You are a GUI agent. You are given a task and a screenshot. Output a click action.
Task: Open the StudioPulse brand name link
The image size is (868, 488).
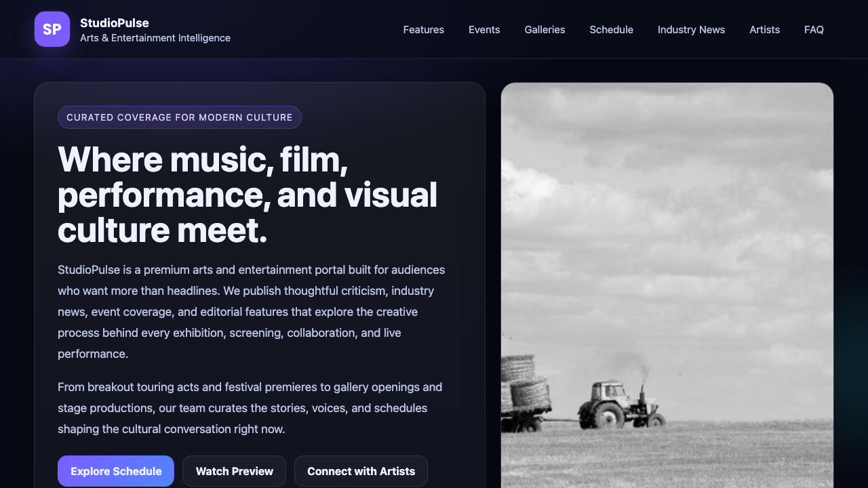[114, 23]
